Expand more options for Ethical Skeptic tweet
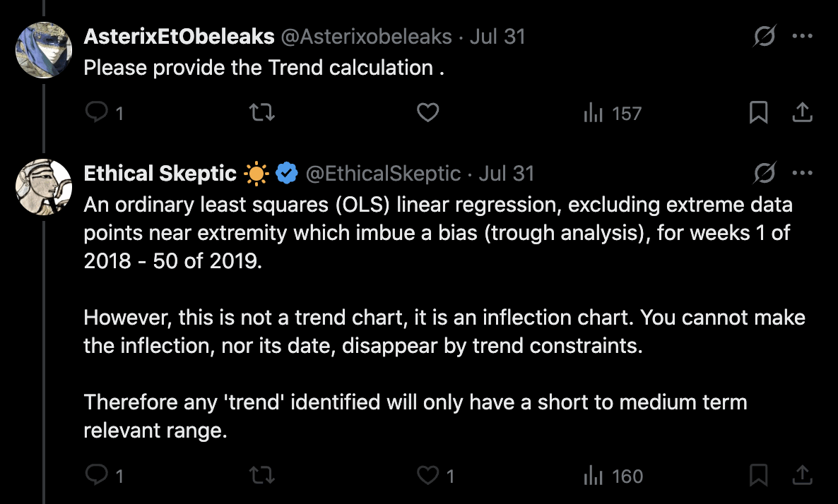This screenshot has width=838, height=504. point(803,173)
